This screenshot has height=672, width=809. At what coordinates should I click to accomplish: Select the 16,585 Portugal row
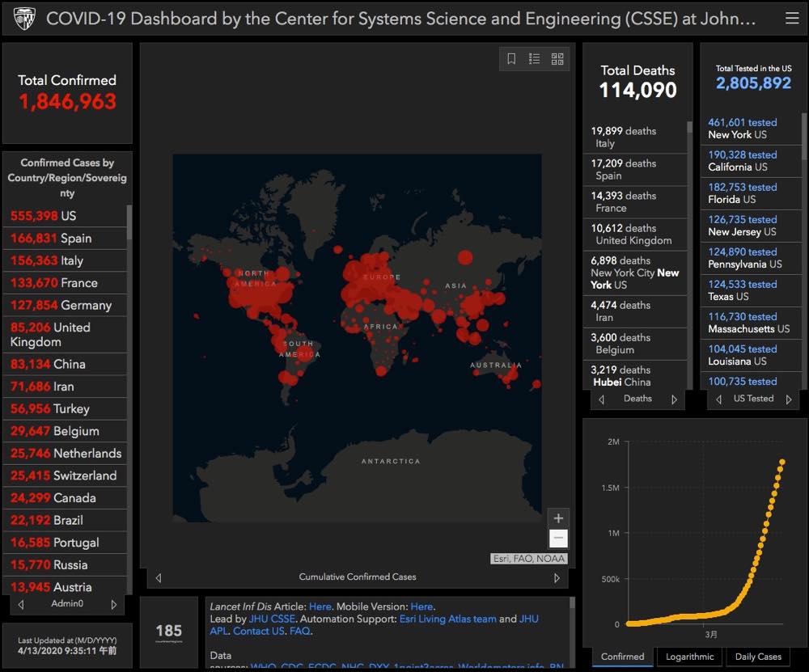65,543
